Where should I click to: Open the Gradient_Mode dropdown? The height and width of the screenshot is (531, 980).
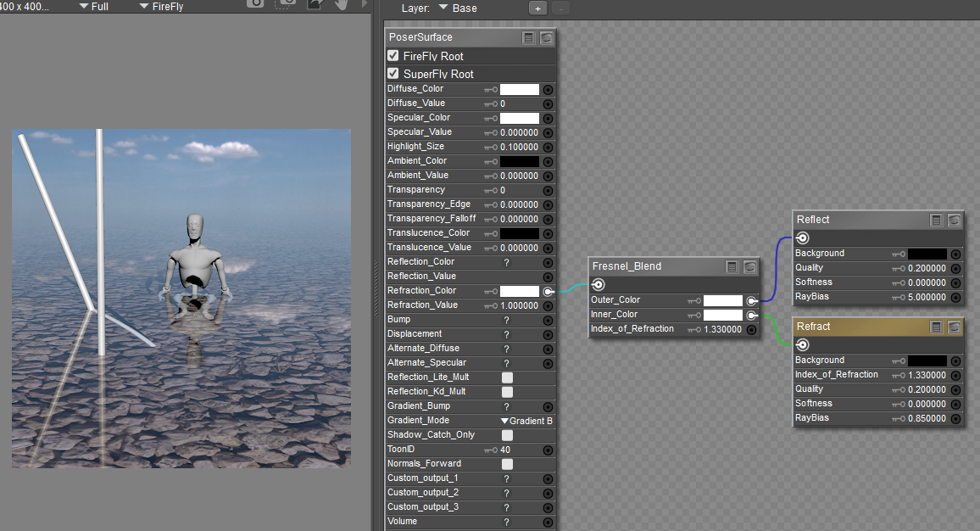coord(526,421)
